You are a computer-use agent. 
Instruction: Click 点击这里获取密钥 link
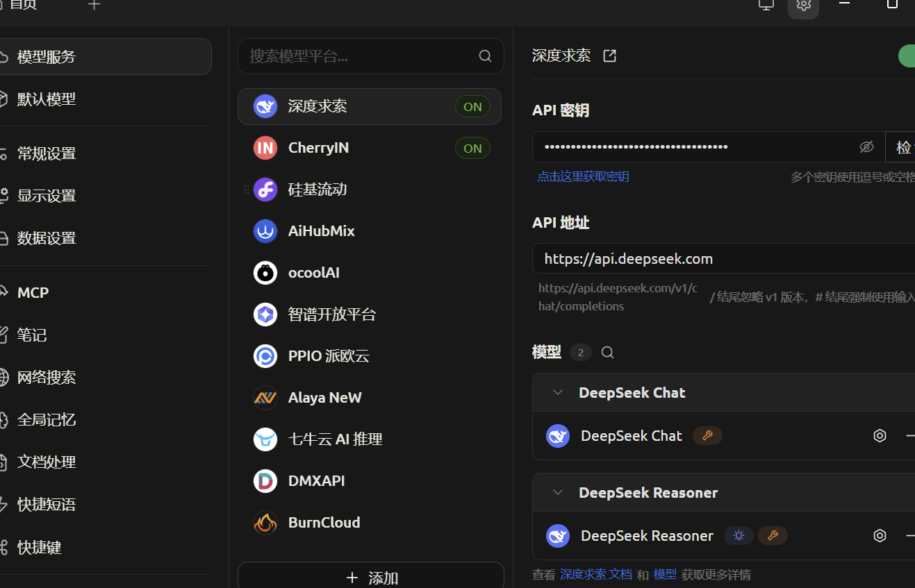tap(583, 176)
